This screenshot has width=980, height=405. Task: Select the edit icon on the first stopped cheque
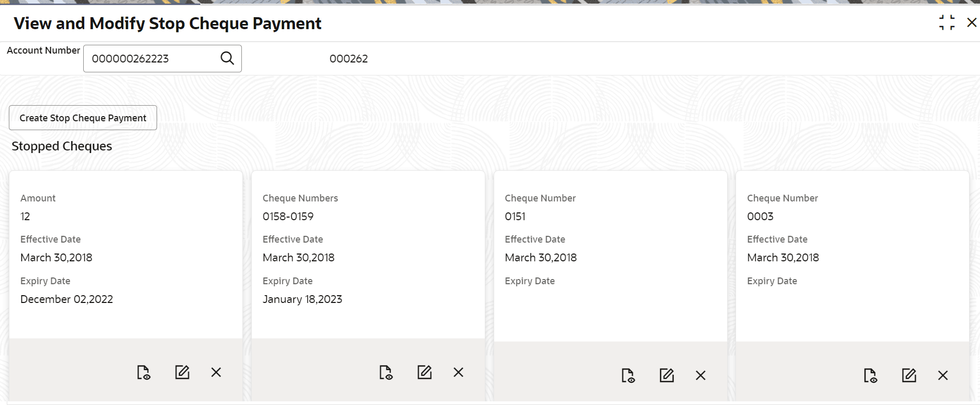(x=182, y=372)
